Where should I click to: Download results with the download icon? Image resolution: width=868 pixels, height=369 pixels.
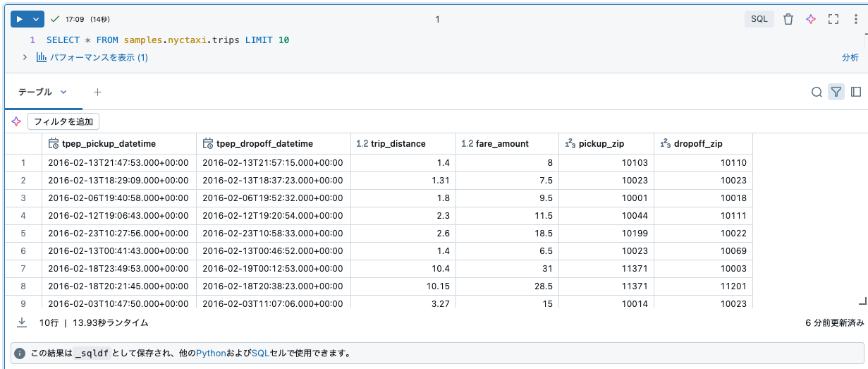(22, 322)
